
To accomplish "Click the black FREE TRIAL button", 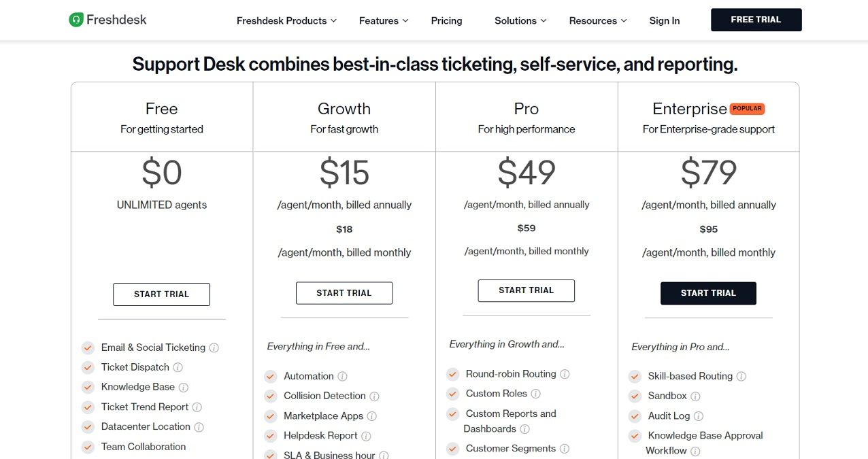I will 756,20.
